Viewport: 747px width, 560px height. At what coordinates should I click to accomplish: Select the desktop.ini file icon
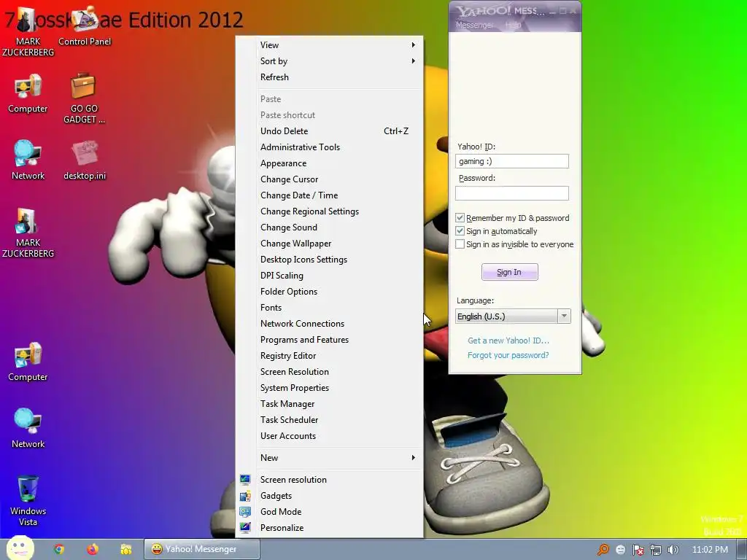click(85, 160)
